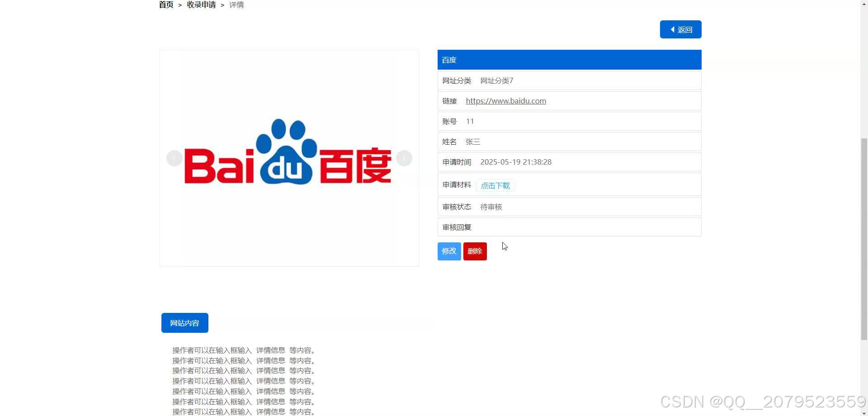868x416 pixels.
Task: Open the https://www.baidu.com link
Action: pos(506,101)
